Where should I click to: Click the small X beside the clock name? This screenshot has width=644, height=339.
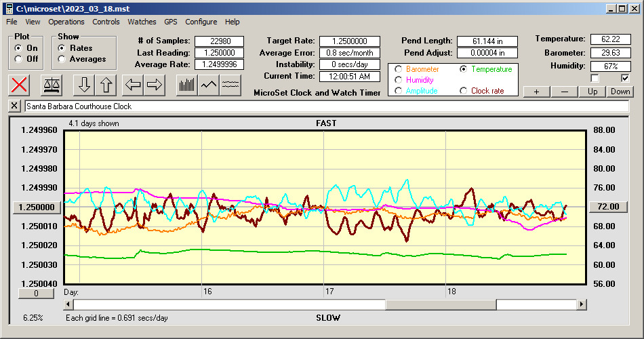pos(14,106)
